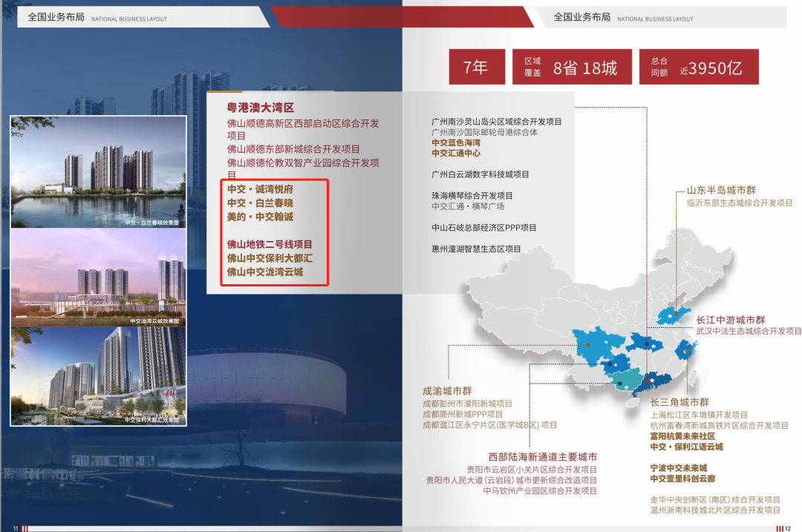
Task: Select the bold text '富阳杭黄未来社区'
Action: tap(683, 436)
